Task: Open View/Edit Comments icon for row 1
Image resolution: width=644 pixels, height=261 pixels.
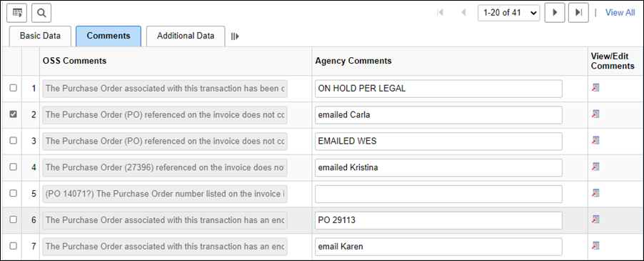Action: pyautogui.click(x=595, y=87)
